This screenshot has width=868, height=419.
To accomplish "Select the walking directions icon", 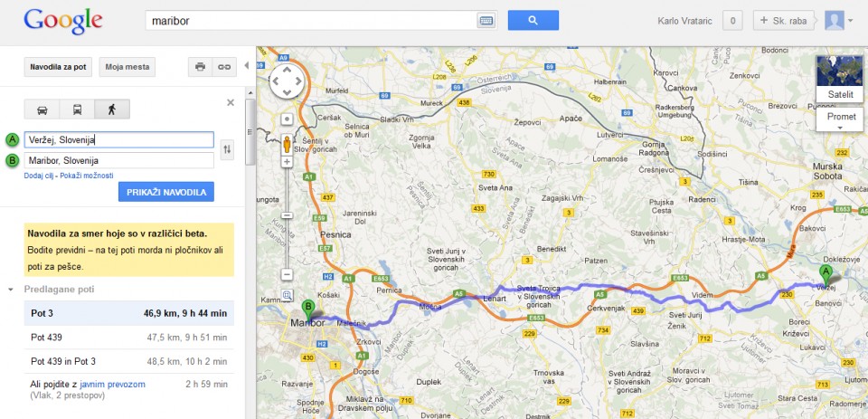I will point(112,110).
